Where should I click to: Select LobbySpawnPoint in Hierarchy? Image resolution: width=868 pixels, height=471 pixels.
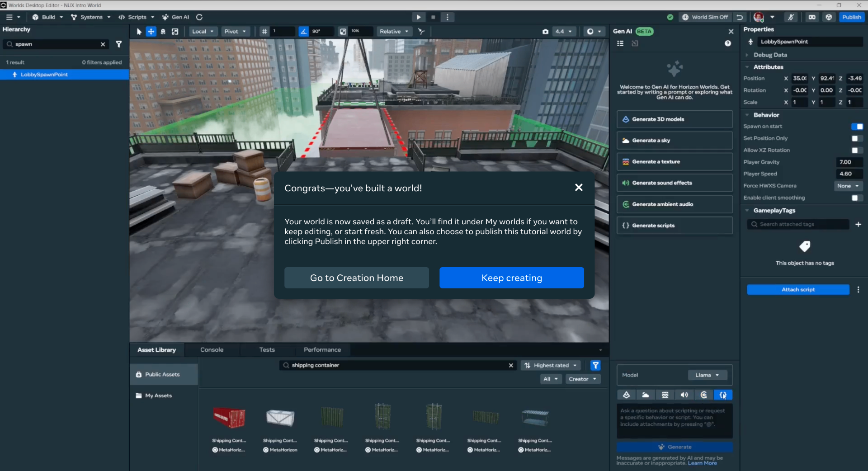pyautogui.click(x=65, y=75)
